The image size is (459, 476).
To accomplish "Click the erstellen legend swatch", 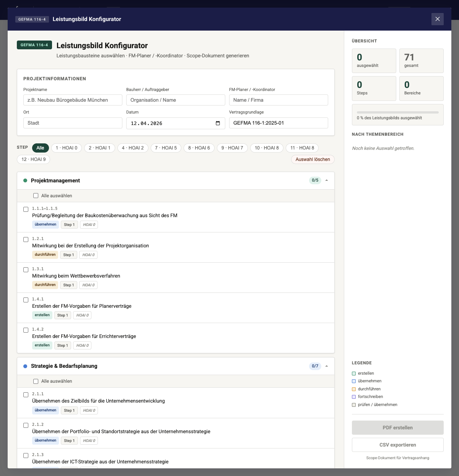I will (354, 374).
